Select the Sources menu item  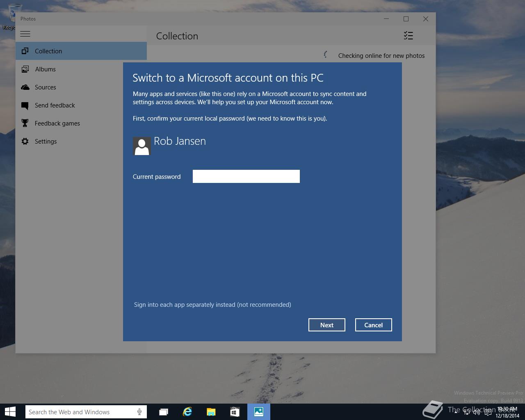point(81,87)
